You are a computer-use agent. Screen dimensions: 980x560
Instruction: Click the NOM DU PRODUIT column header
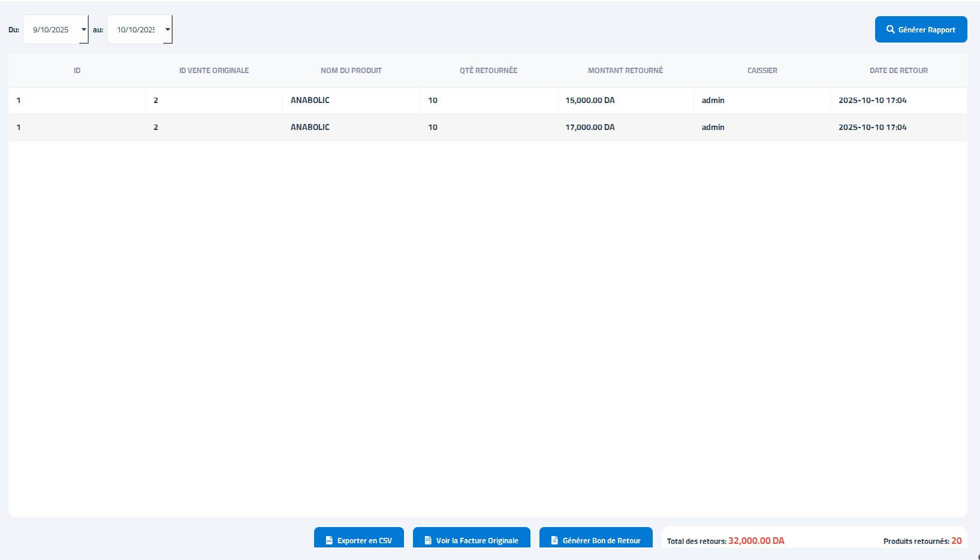click(x=351, y=71)
